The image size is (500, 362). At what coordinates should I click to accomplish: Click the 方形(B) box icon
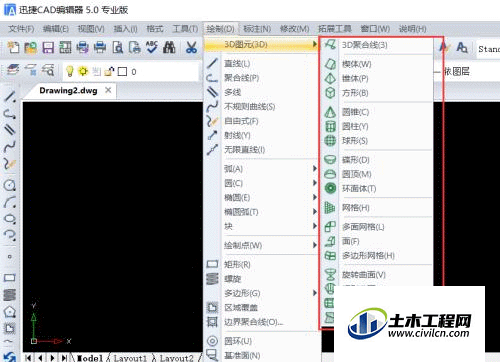[x=330, y=93]
